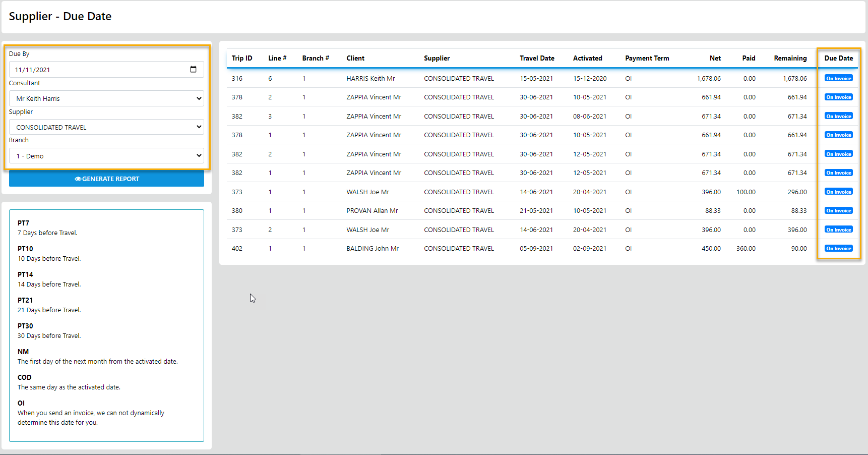
Task: Open the Due By calendar picker icon
Action: click(x=193, y=70)
